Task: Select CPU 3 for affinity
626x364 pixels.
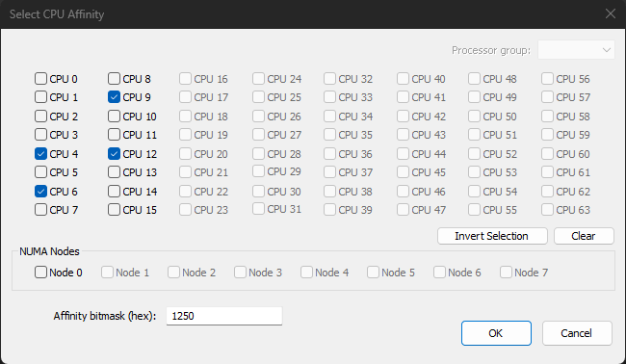Action: (x=40, y=135)
